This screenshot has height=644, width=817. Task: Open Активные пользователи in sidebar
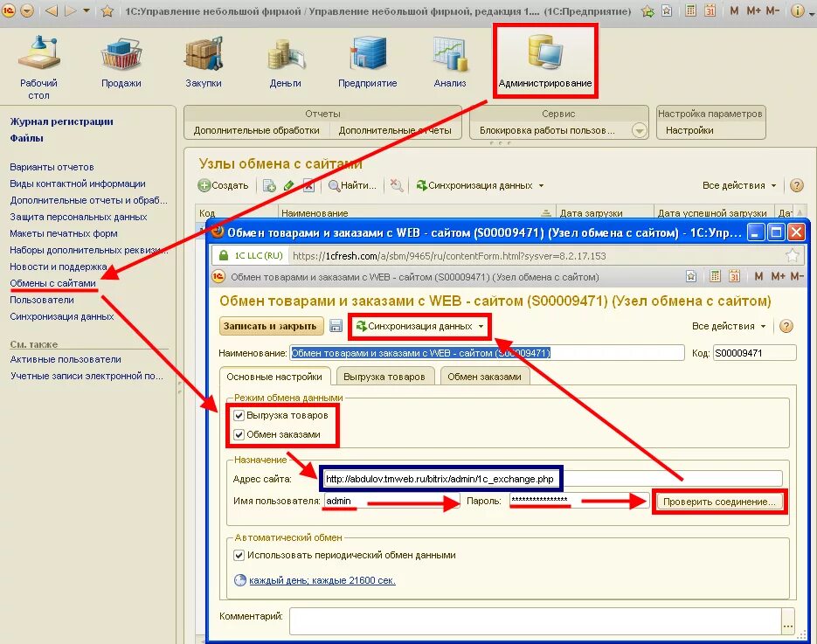tap(66, 359)
